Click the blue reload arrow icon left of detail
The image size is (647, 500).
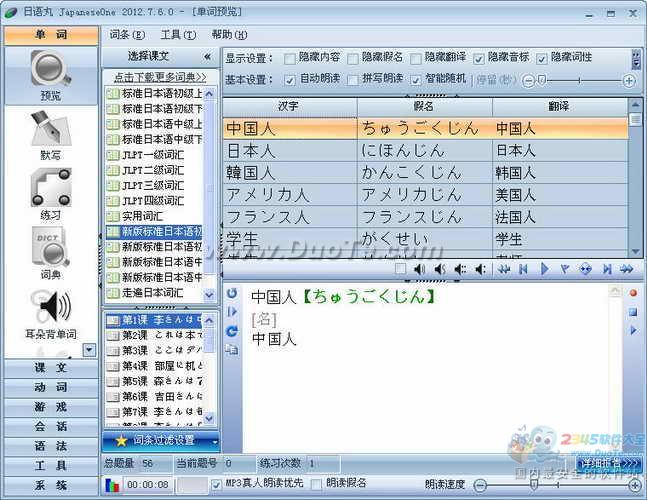232,331
